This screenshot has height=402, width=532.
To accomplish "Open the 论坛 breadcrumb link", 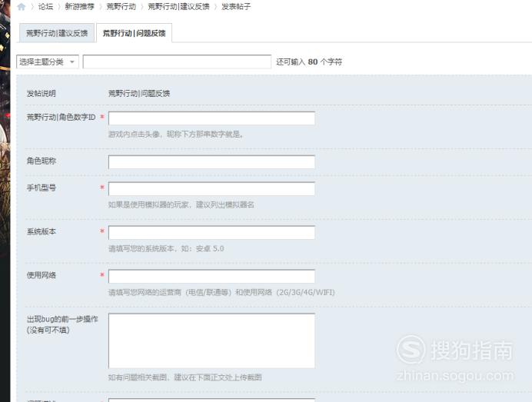I will [x=45, y=6].
